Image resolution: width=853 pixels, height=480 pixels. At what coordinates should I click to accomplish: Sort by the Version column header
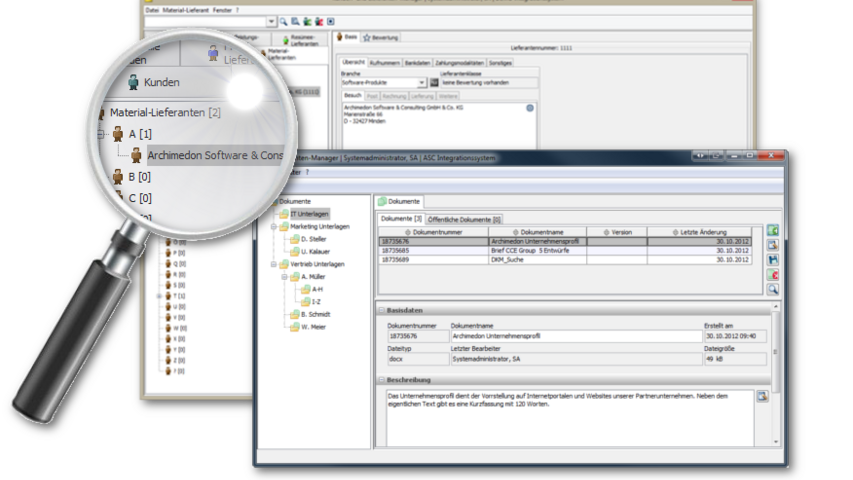(617, 232)
